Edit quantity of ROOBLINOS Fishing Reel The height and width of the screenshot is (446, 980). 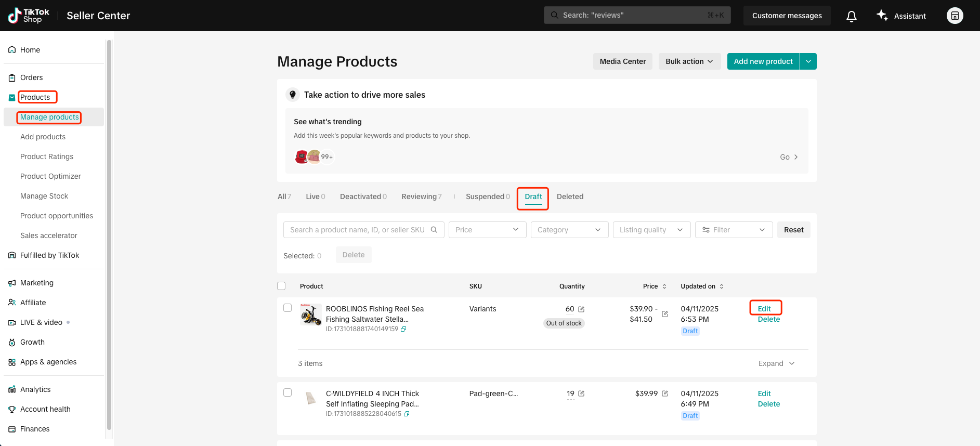tap(581, 309)
